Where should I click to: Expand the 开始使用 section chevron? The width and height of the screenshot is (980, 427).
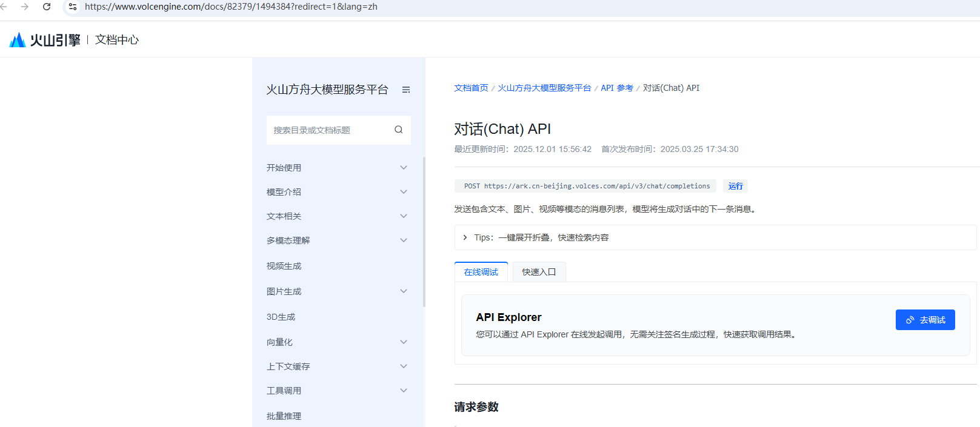(404, 168)
